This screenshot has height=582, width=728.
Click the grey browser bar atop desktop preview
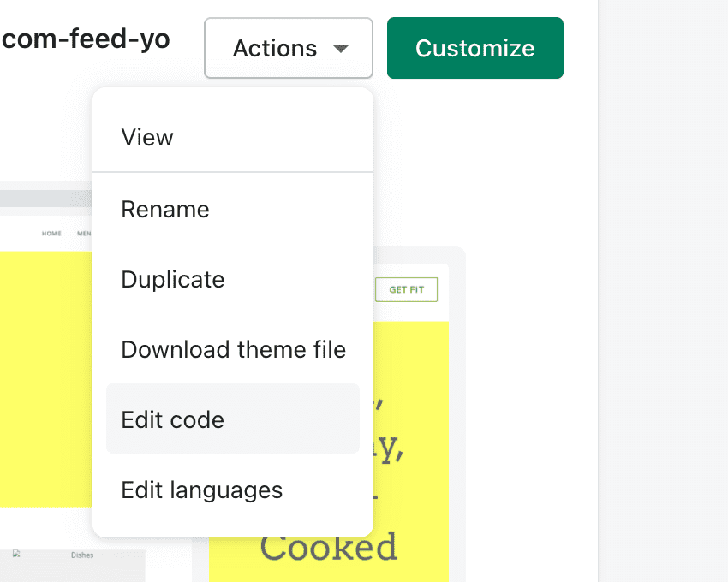(x=46, y=199)
